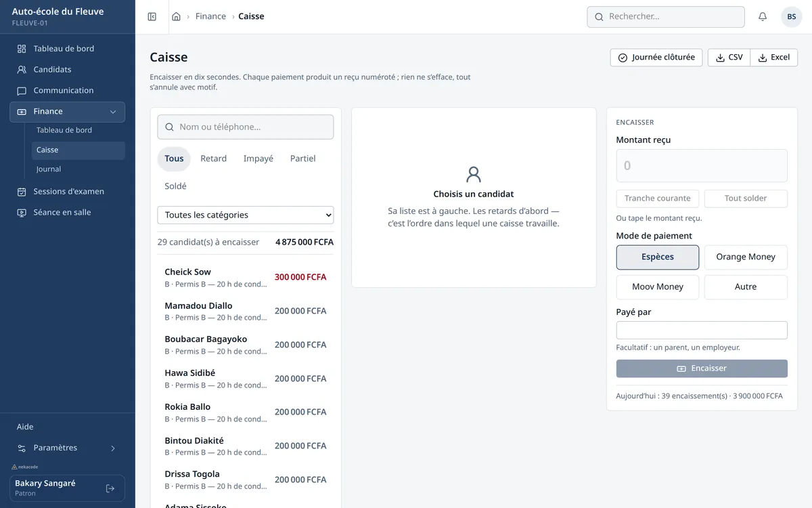Open Sessions d'examen in the sidebar
812x508 pixels.
click(68, 192)
